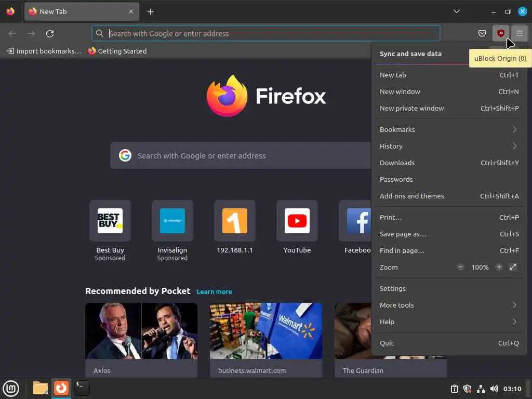The image size is (532, 399).
Task: Enter full screen with the zoom arrows icon
Action: coord(513,267)
